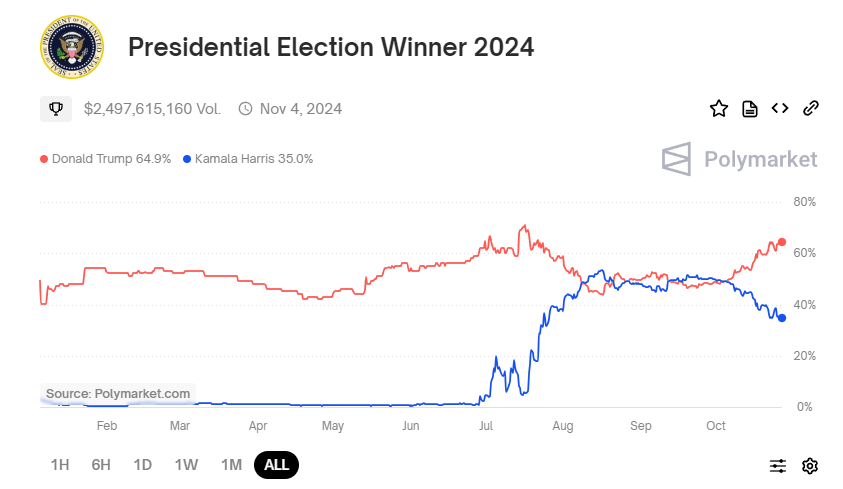
Task: Click the trophy icon
Action: pos(56,108)
